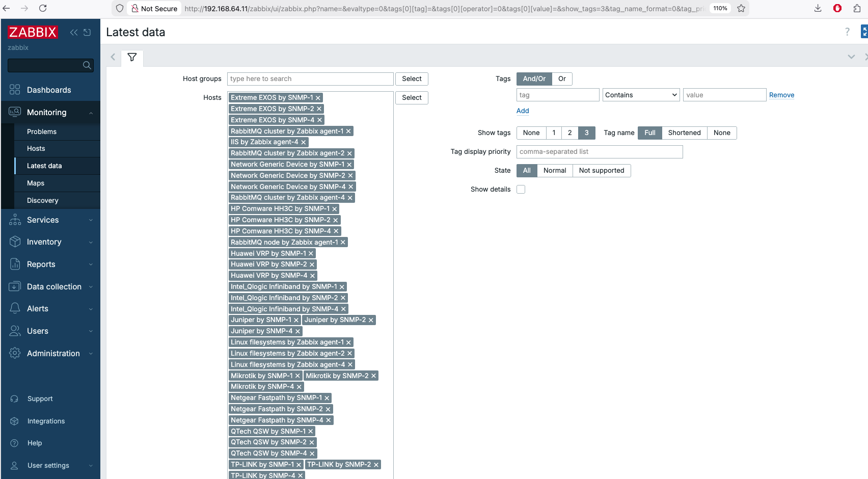Image resolution: width=868 pixels, height=479 pixels.
Task: Click the sidebar search magnifier icon
Action: pyautogui.click(x=87, y=65)
